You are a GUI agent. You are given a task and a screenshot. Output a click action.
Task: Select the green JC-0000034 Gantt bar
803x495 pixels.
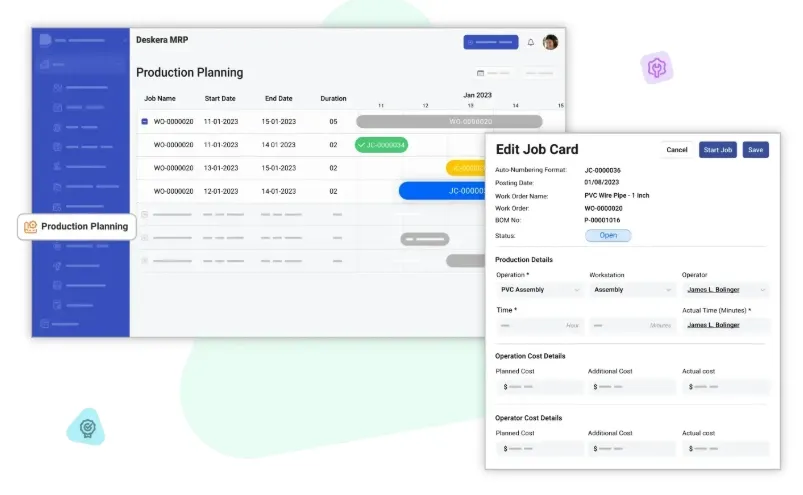[x=382, y=145]
